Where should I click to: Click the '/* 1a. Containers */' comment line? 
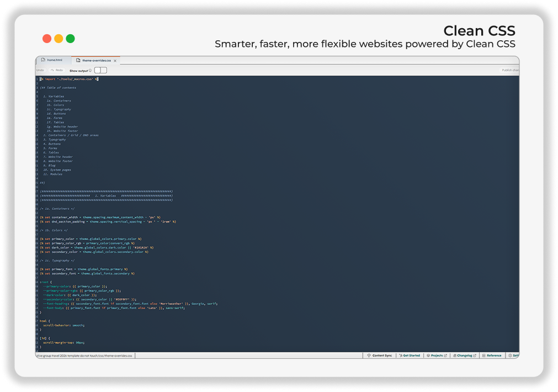tap(57, 209)
